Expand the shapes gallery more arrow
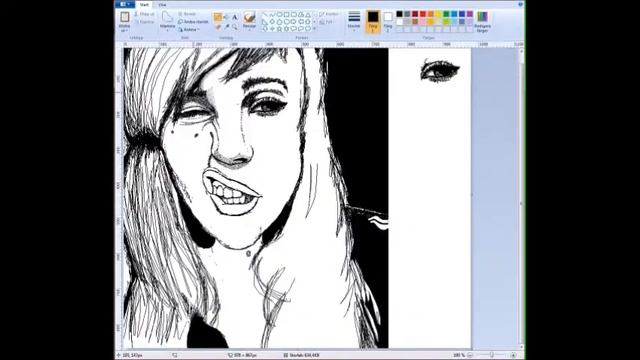 [x=314, y=29]
